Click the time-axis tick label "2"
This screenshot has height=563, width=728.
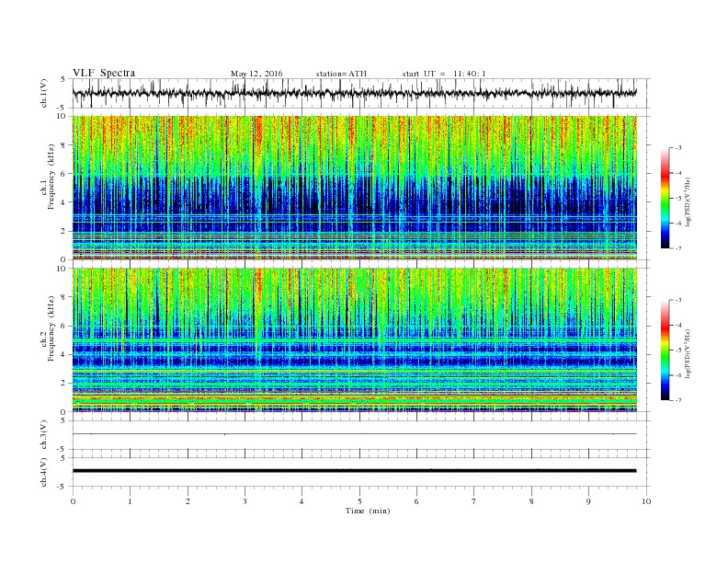[x=188, y=501]
